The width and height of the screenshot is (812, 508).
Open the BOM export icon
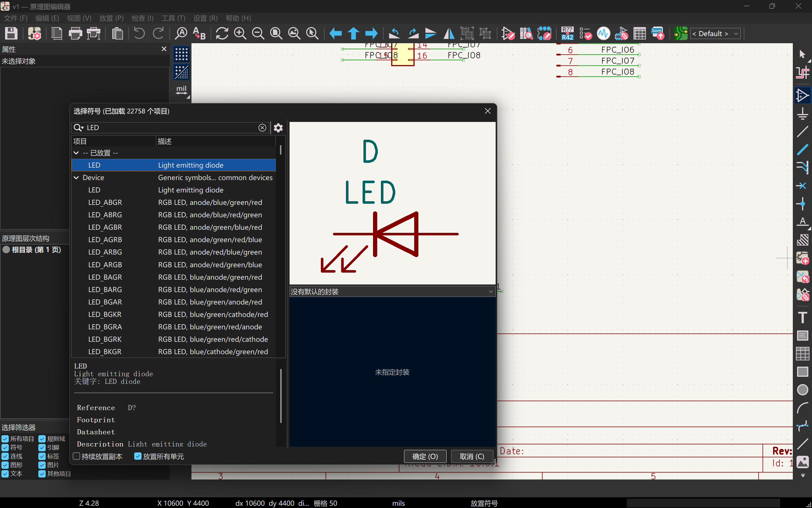coord(658,34)
